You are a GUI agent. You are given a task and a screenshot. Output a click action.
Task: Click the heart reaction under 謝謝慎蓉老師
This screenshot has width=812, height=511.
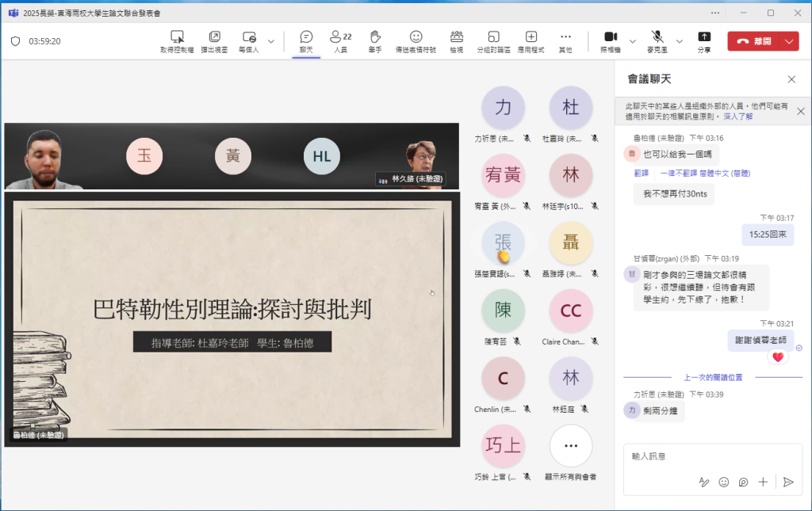[x=778, y=357]
